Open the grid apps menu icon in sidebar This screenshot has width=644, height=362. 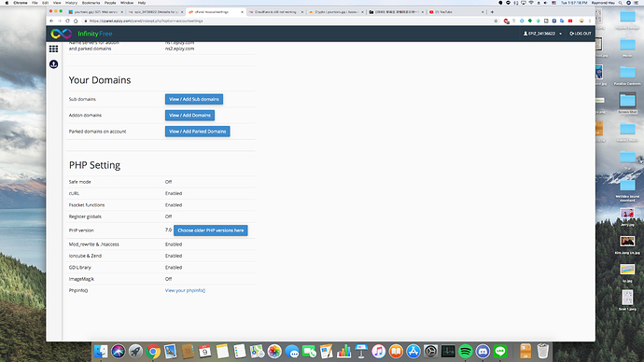(53, 49)
